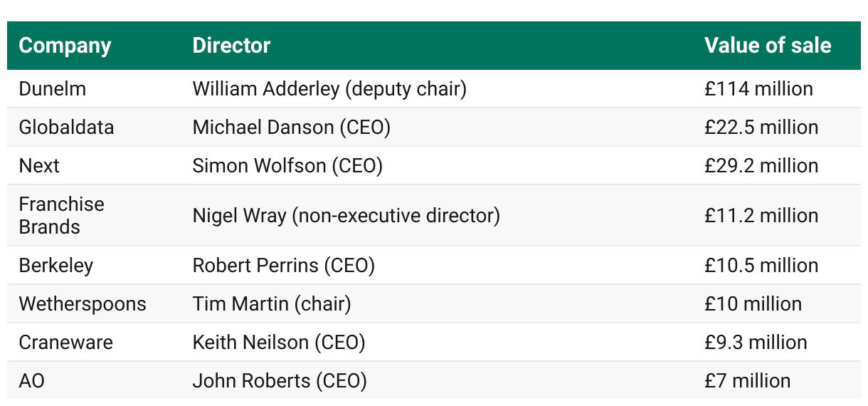The height and width of the screenshot is (406, 868).
Task: Click Michael Danson (CEO) cell
Action: [291, 127]
